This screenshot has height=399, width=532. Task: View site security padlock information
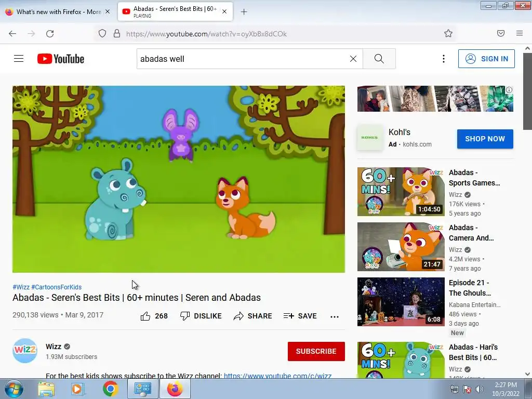(117, 34)
